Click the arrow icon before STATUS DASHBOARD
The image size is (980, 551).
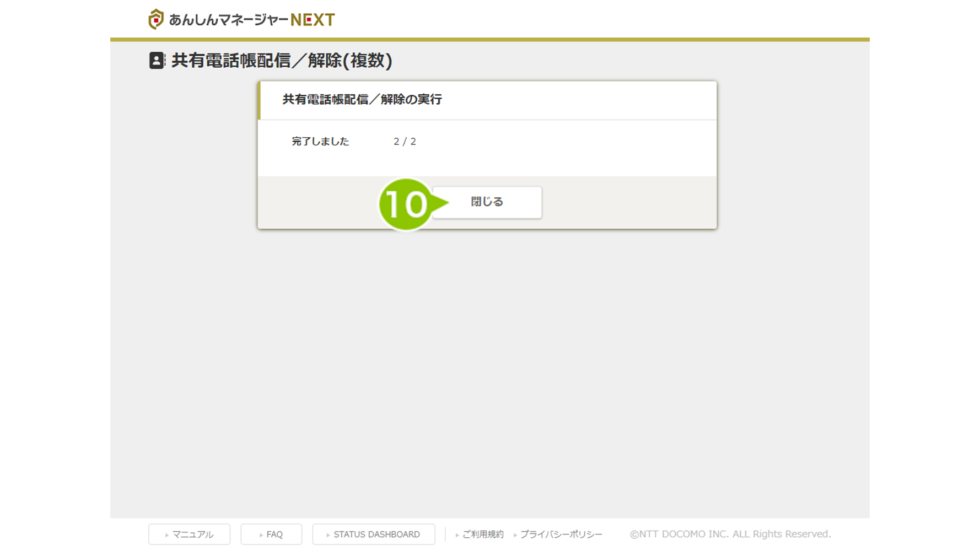coord(328,535)
